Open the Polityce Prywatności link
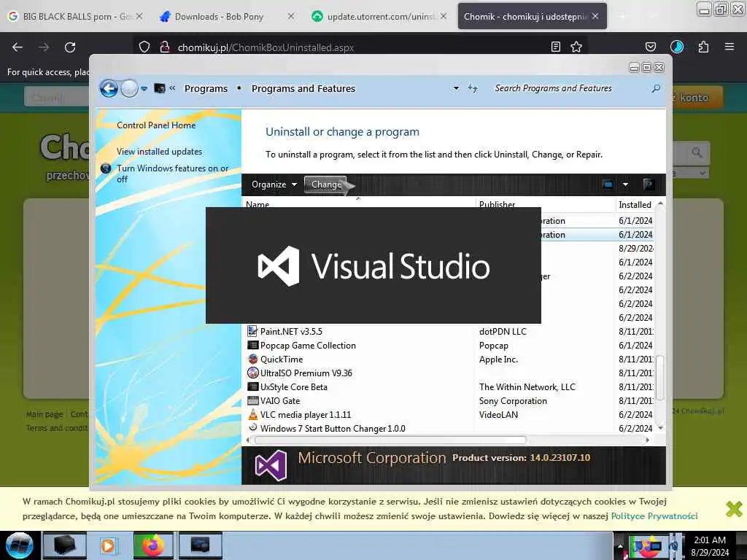This screenshot has height=560, width=747. tap(654, 516)
